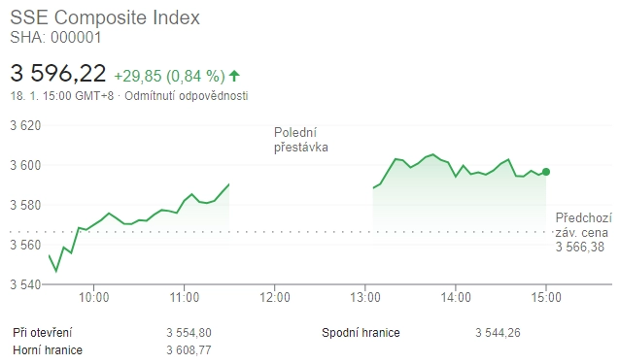
Task: Click the Spodní hranice value 3 544,26
Action: [x=498, y=333]
